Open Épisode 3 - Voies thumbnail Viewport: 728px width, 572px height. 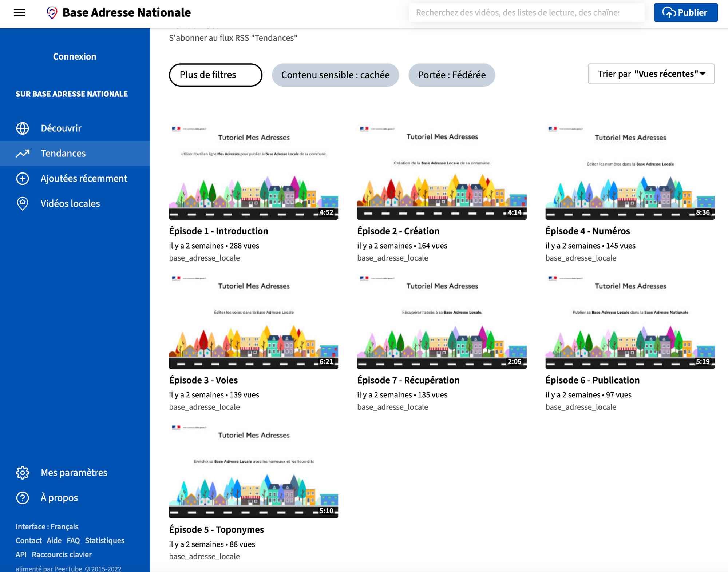(253, 321)
